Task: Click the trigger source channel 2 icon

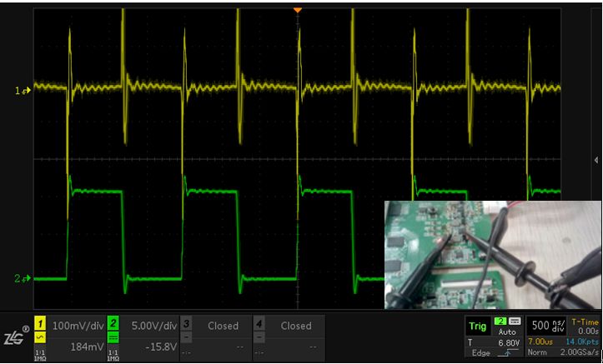Action: click(500, 321)
